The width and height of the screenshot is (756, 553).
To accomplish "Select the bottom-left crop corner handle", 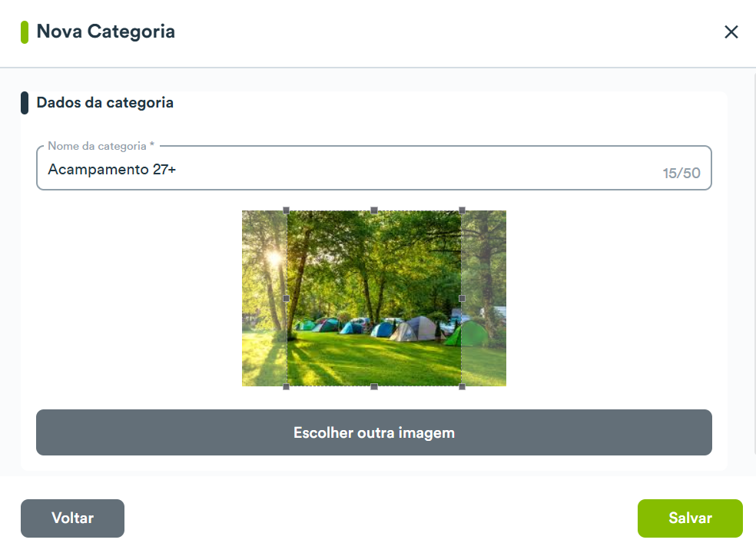I will pos(287,386).
